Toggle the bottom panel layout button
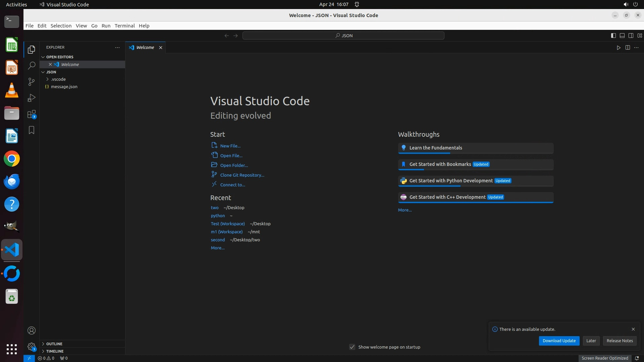Screen dimensions: 644x362 coord(622,36)
